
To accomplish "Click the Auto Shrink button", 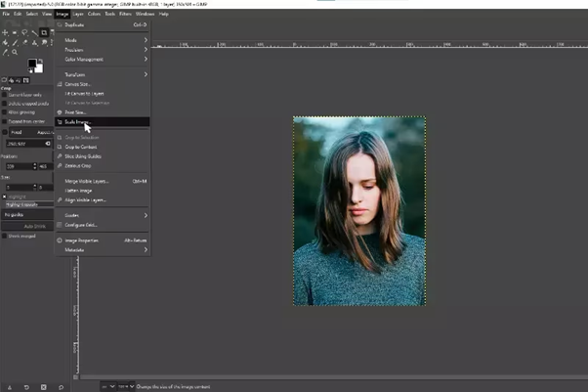I will tap(27, 226).
